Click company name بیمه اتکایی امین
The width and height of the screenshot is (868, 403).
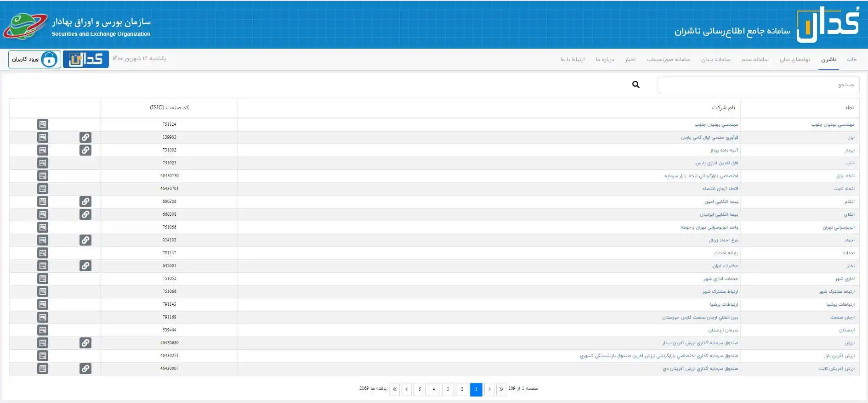[721, 201]
